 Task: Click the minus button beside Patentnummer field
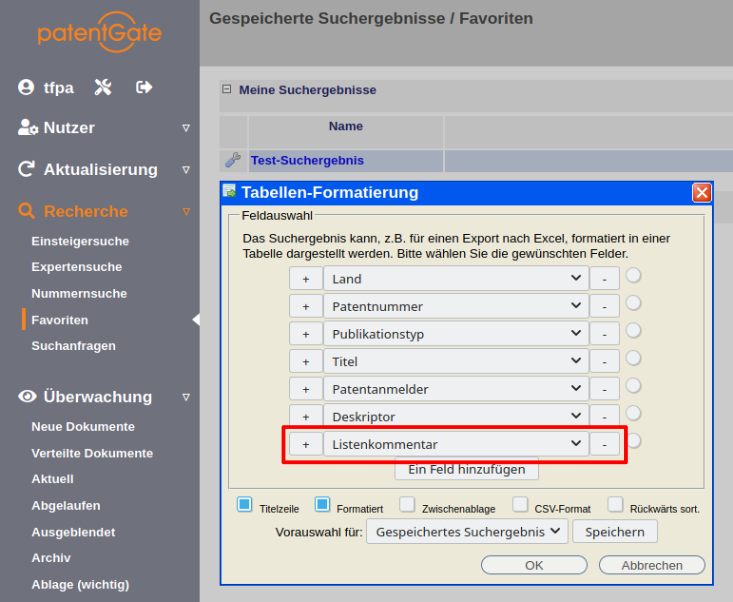tap(604, 306)
